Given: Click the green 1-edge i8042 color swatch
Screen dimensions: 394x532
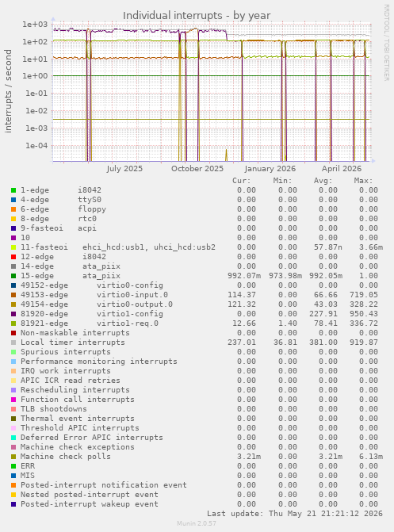Looking at the screenshot, I should 13,190.
